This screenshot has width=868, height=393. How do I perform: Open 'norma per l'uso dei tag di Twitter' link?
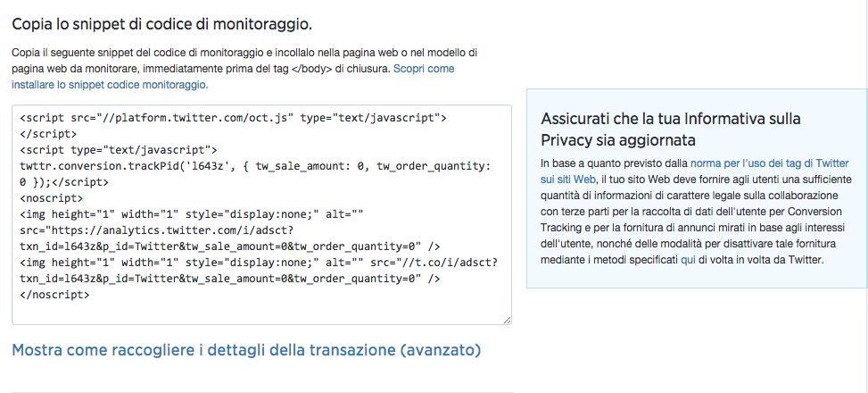(x=770, y=163)
